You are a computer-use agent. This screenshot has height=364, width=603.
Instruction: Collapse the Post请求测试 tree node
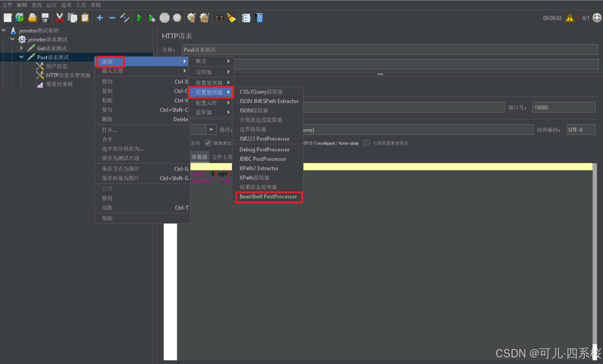[21, 57]
